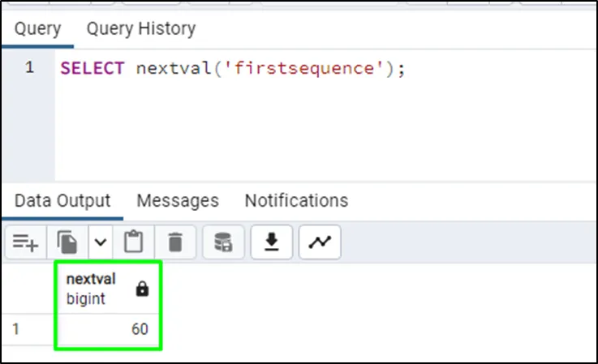The width and height of the screenshot is (598, 364).
Task: Open the Graph Visualiser line-chart icon
Action: [x=320, y=241]
